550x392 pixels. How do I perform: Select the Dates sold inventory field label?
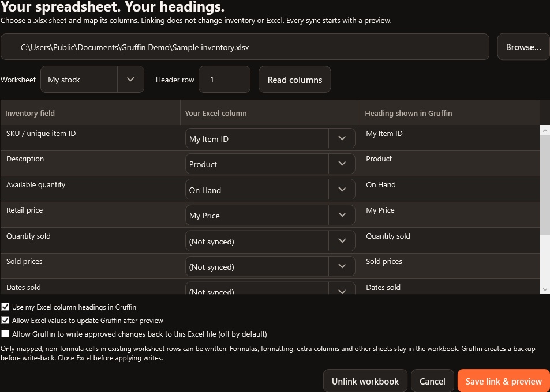24,287
